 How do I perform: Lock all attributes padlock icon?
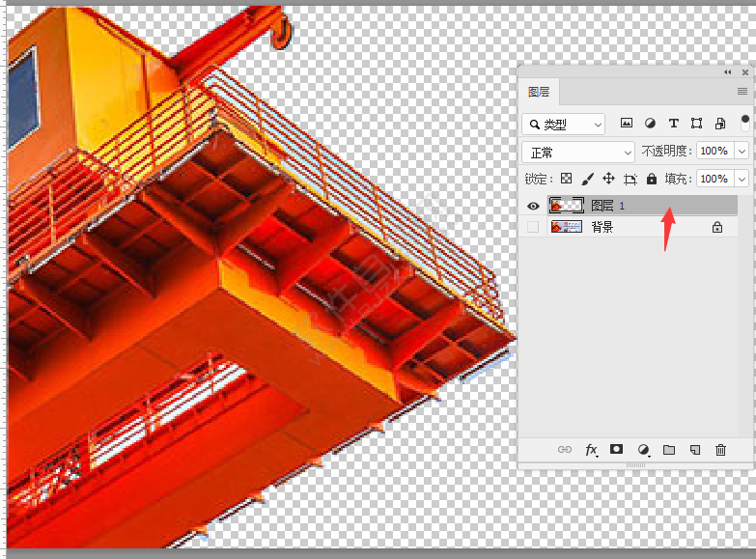click(x=652, y=179)
